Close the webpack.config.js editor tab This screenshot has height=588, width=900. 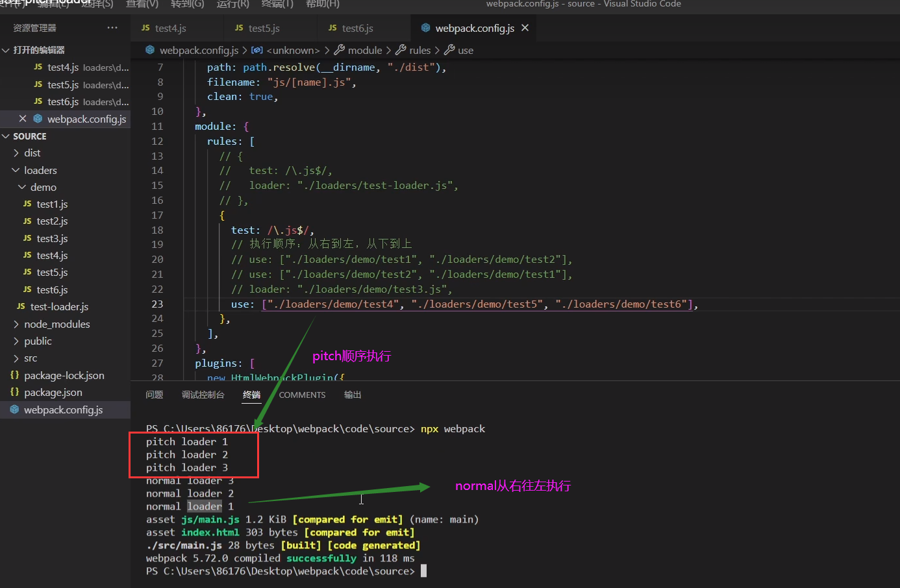pyautogui.click(x=525, y=28)
